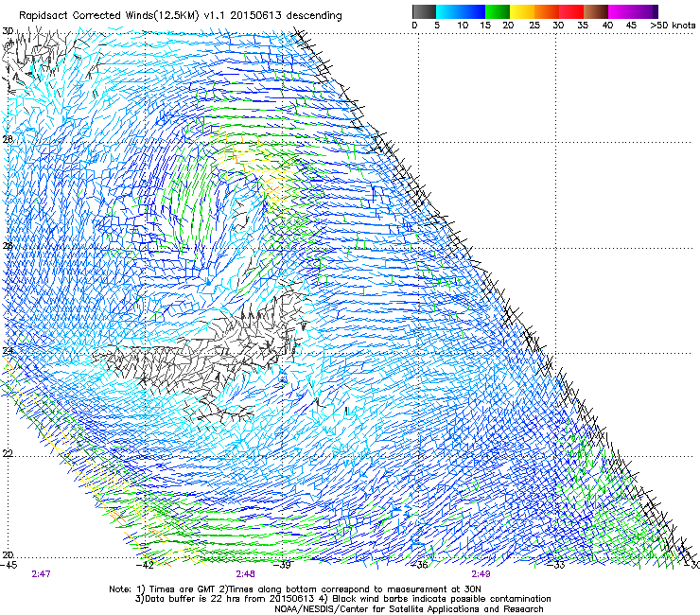This screenshot has height=615, width=700.
Task: Click the dark blue 10–15 knots legend swatch
Action: 473,11
